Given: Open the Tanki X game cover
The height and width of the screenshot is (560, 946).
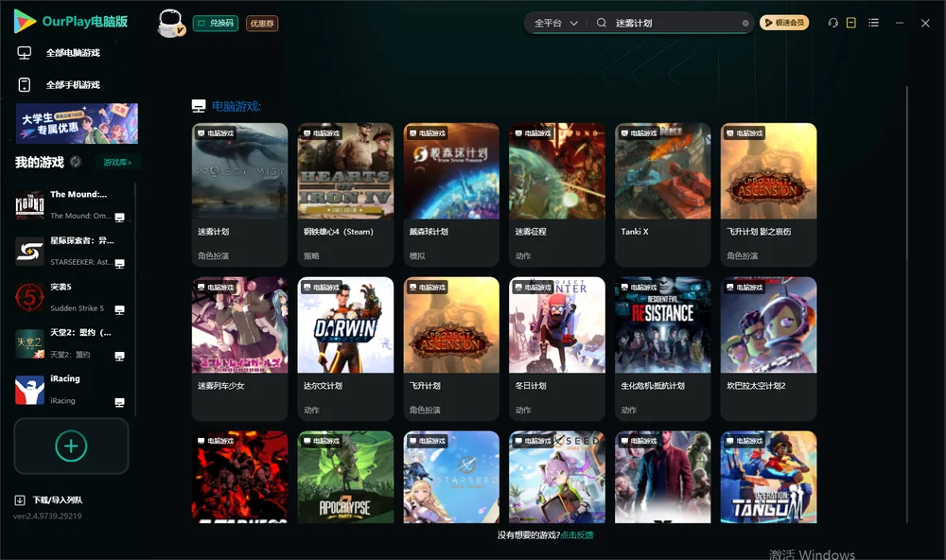Looking at the screenshot, I should point(663,171).
